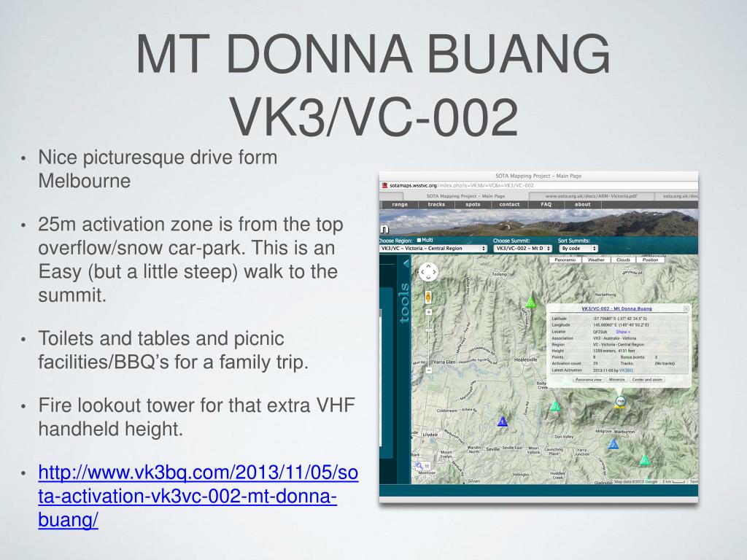Open the vertical tools panel label
The height and width of the screenshot is (560, 747).
pos(404,303)
